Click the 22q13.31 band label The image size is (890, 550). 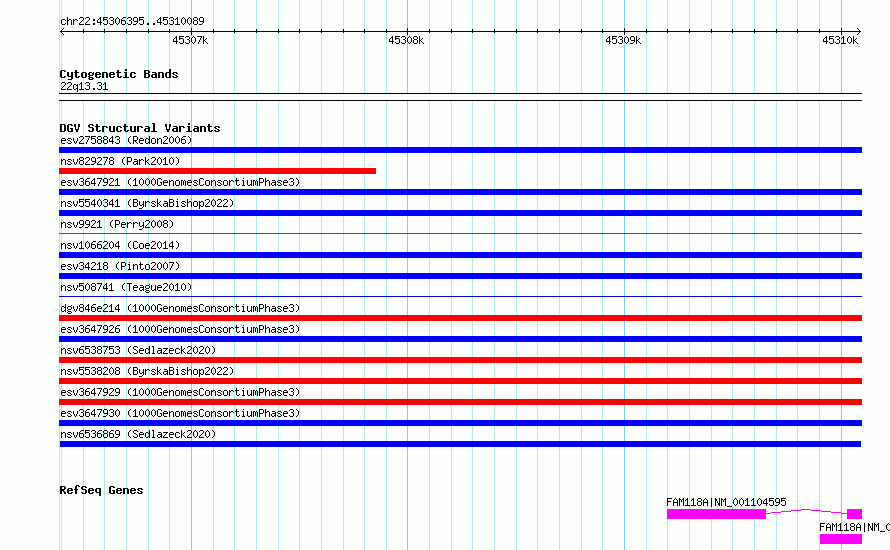84,86
